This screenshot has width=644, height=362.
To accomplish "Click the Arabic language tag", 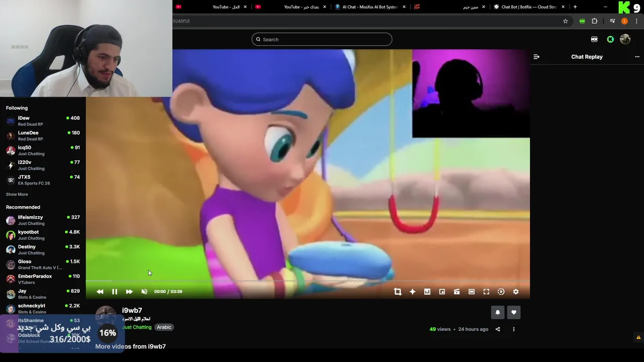I will pyautogui.click(x=164, y=327).
